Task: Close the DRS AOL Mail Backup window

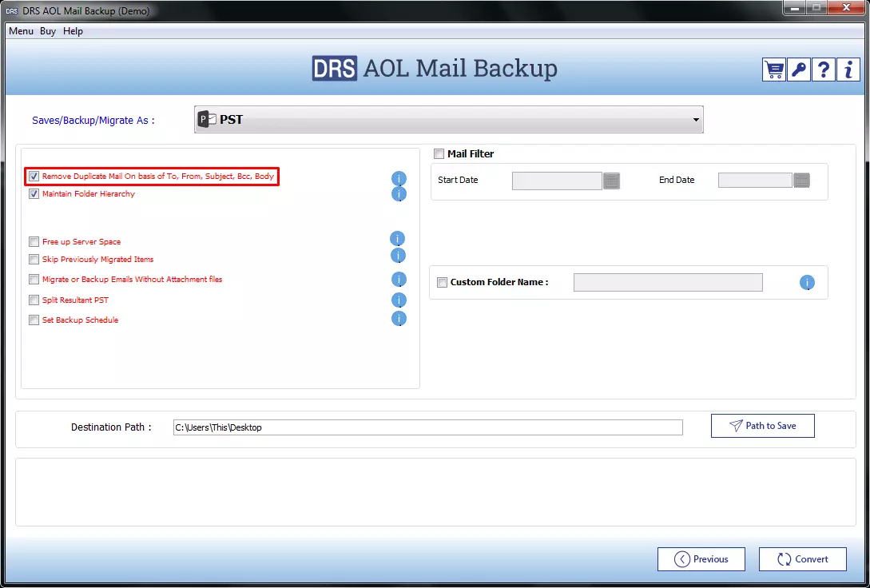Action: click(846, 8)
